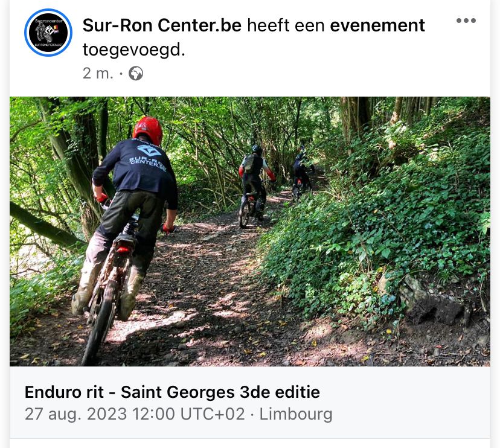
Task: Click the 'Limbourg' event location text
Action: pos(296,414)
